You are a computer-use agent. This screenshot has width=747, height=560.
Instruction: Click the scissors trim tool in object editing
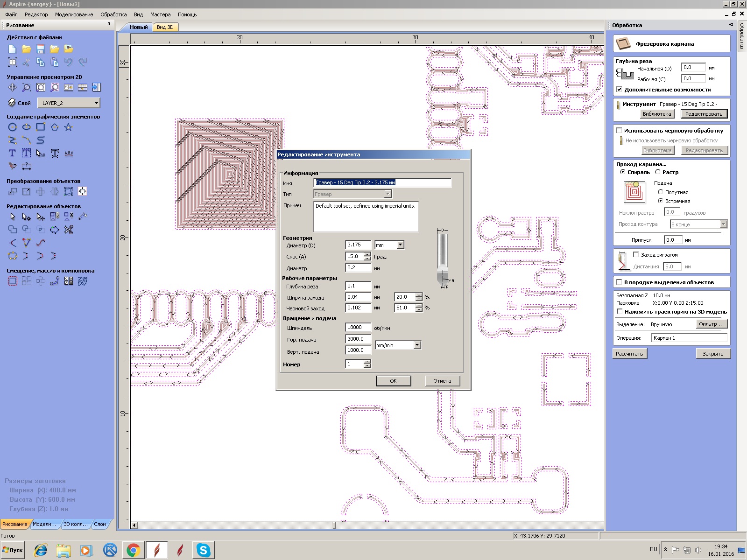click(x=69, y=230)
